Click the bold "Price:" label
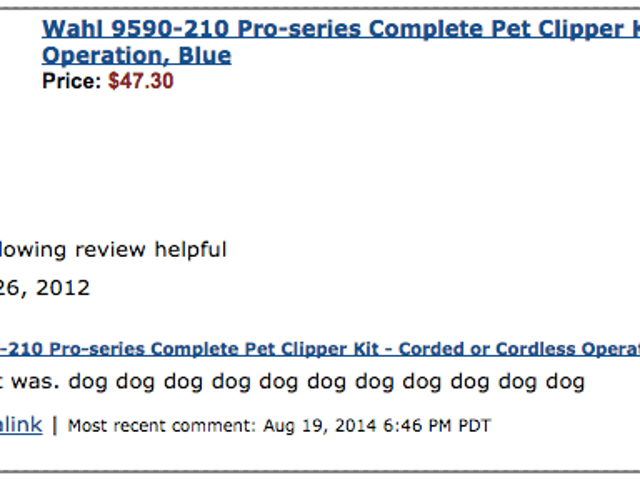The width and height of the screenshot is (640, 480). (x=72, y=81)
